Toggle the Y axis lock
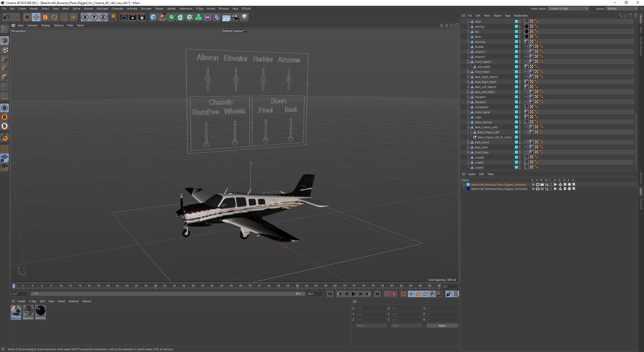 pyautogui.click(x=94, y=17)
